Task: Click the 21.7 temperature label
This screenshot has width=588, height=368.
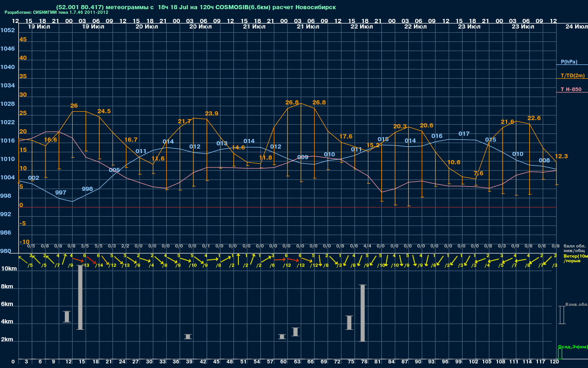Action: pos(184,121)
